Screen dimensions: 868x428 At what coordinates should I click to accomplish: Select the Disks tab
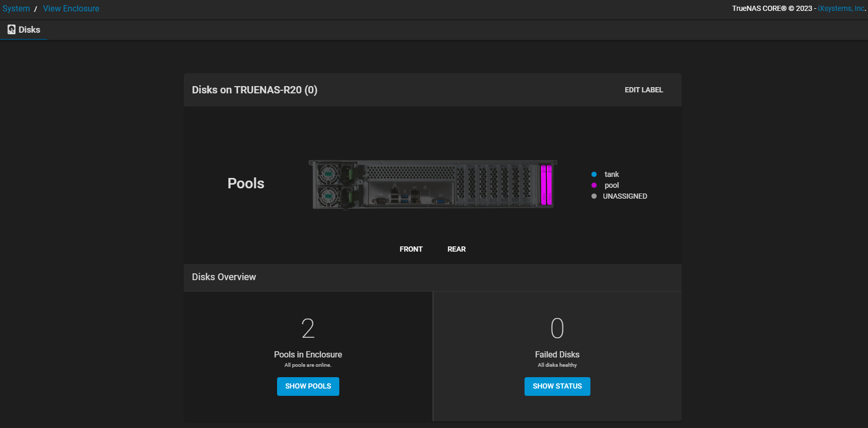coord(24,30)
